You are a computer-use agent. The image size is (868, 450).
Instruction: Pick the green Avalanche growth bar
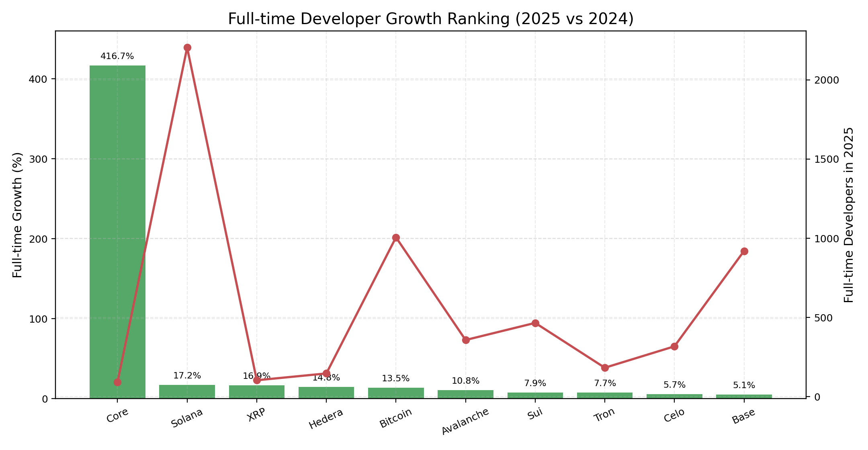click(x=465, y=395)
